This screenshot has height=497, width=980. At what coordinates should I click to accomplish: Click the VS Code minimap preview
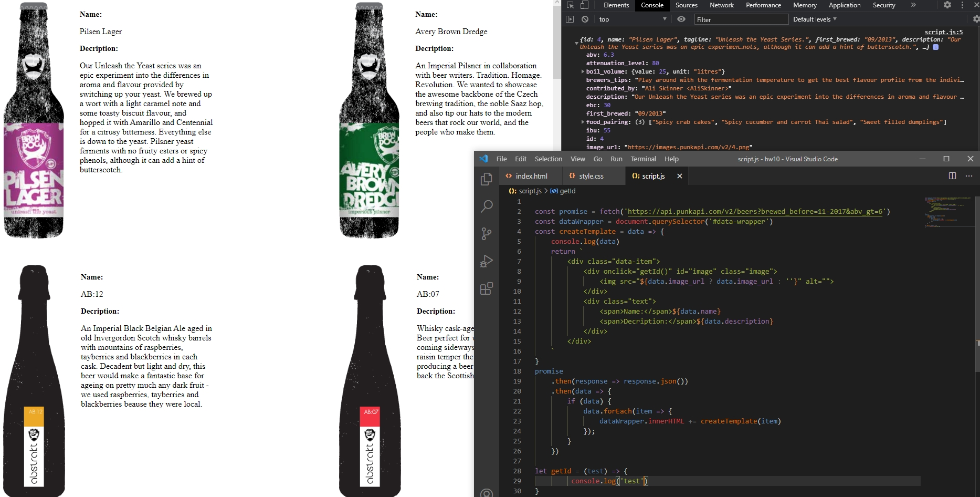[948, 212]
